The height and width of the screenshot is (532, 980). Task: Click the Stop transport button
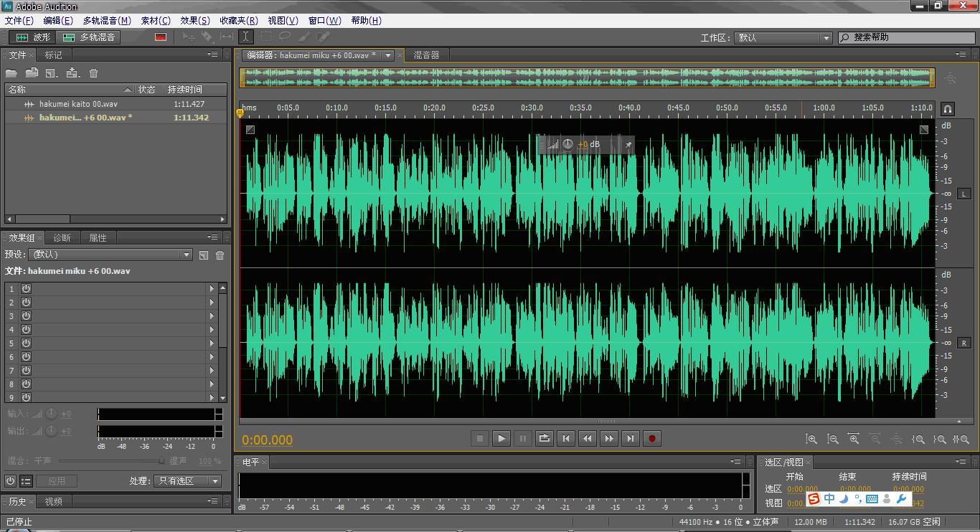tap(480, 438)
